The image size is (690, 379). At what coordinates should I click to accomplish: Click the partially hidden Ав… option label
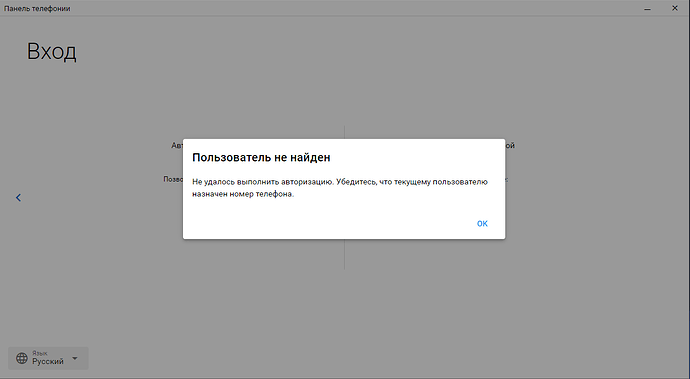177,145
